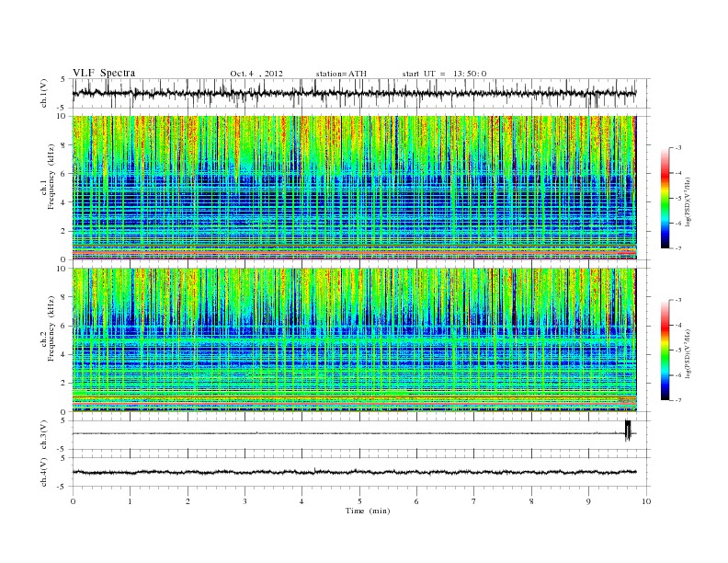728x563 pixels.
Task: Click the "3" minute tick label
Action: click(x=245, y=501)
